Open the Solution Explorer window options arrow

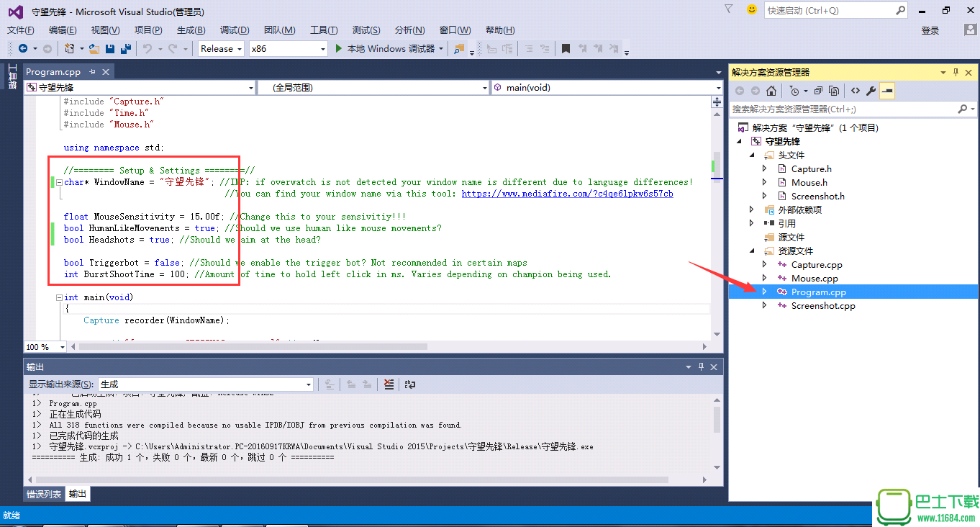point(943,72)
